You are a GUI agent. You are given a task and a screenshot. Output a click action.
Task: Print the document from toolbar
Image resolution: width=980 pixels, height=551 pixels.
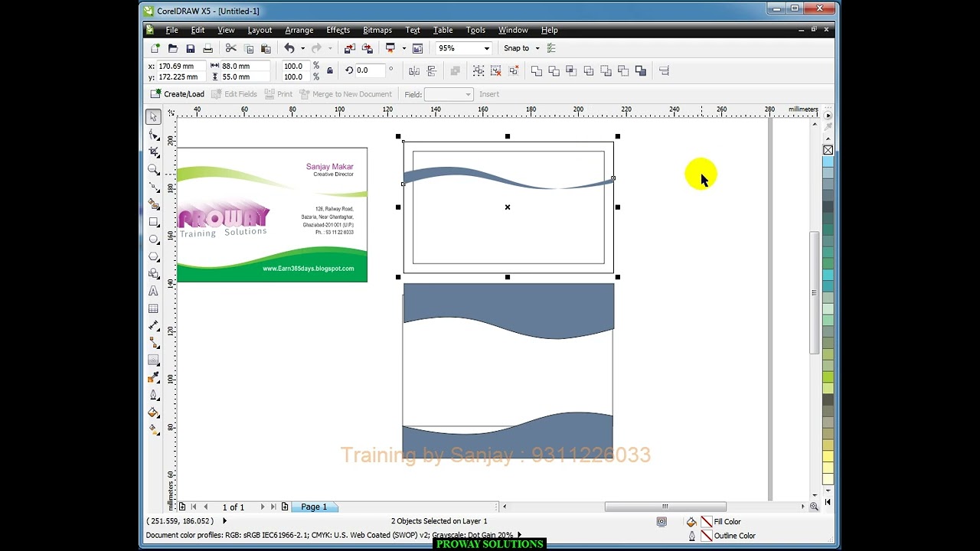(x=208, y=48)
